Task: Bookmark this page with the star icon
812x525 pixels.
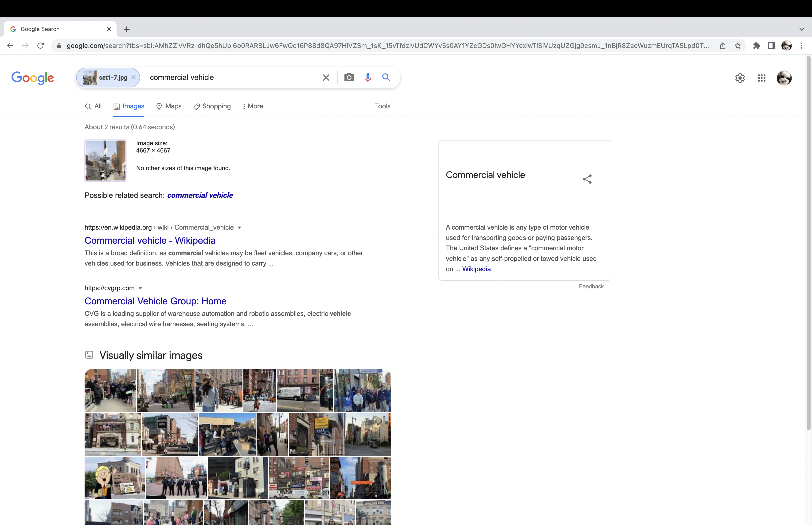Action: 738,46
